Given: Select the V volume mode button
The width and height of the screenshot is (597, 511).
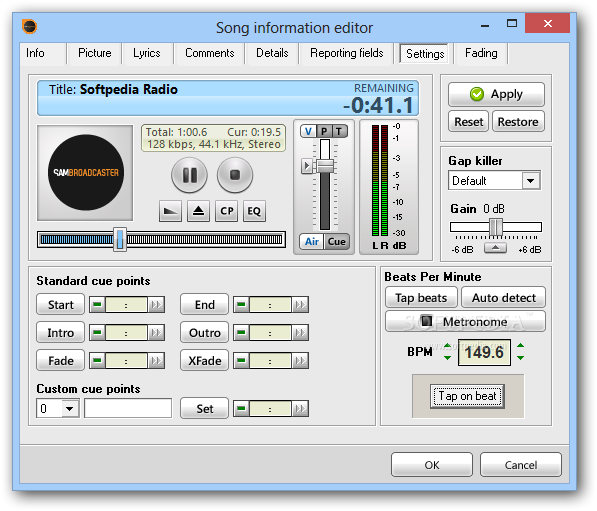Looking at the screenshot, I should click(x=308, y=131).
